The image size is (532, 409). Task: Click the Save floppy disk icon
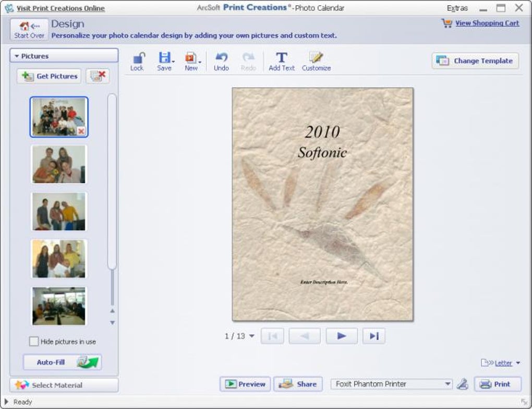(x=164, y=57)
